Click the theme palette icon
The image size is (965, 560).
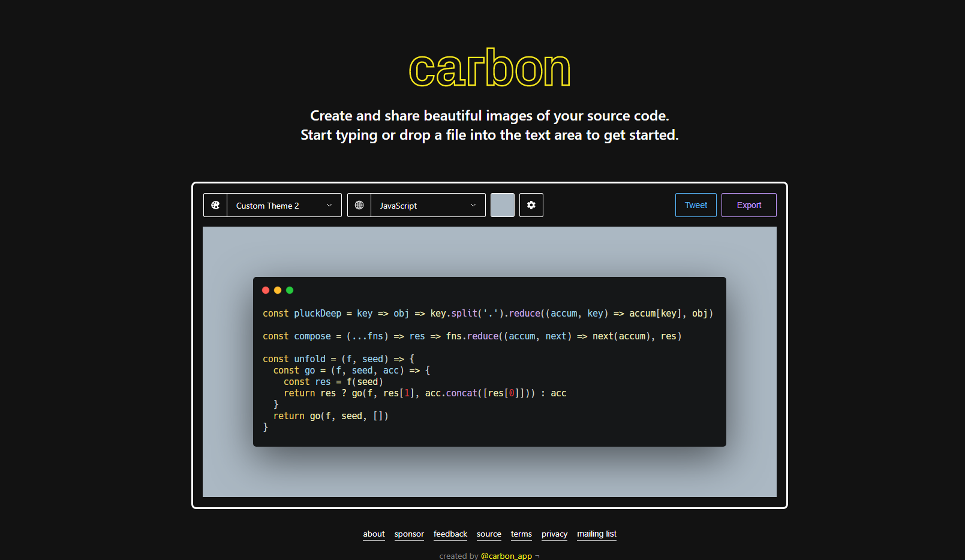coord(215,205)
